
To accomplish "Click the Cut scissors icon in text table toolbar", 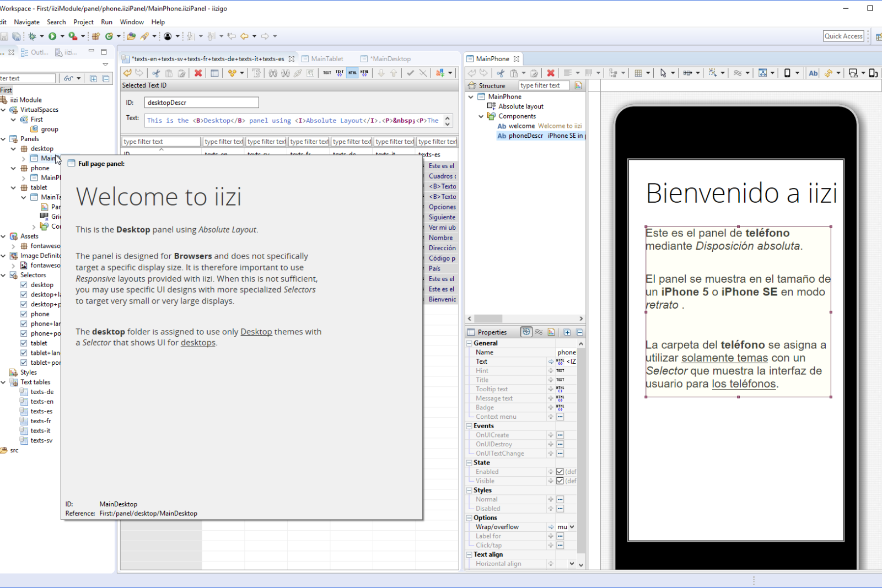I will pos(157,73).
